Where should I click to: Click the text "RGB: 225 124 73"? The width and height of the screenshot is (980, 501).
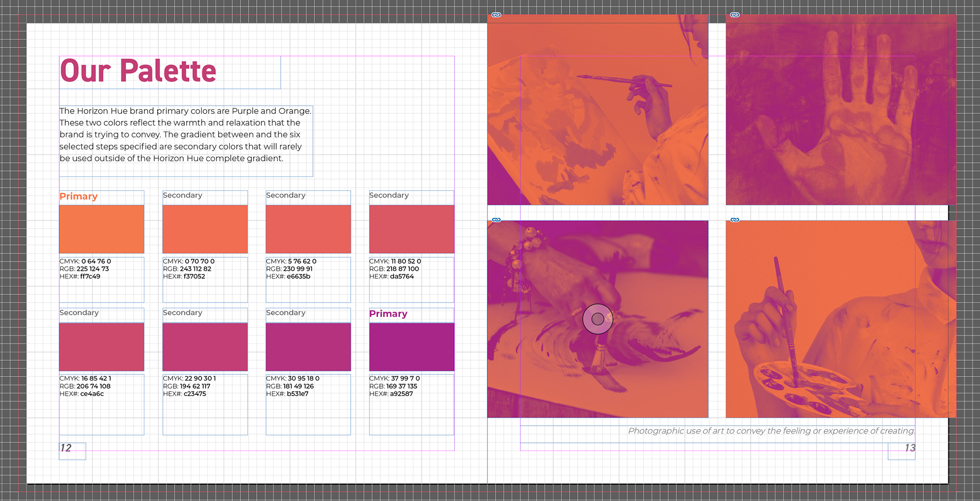pos(84,269)
